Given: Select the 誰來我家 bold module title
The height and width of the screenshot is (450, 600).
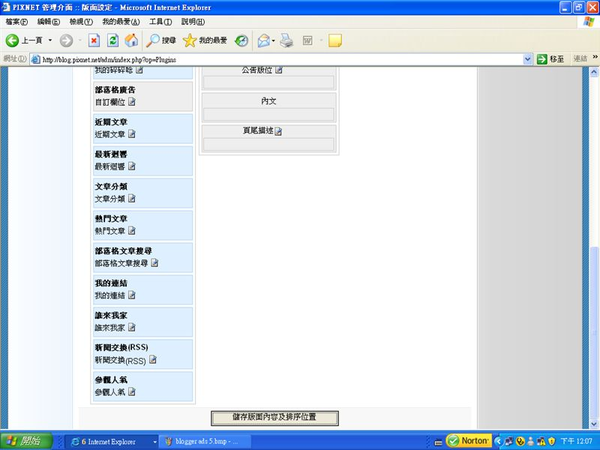Looking at the screenshot, I should [x=111, y=316].
